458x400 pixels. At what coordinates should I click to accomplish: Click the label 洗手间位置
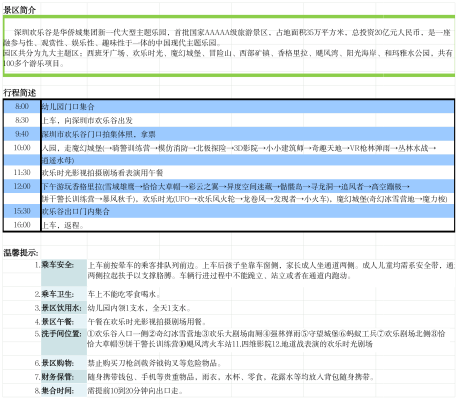[61, 334]
